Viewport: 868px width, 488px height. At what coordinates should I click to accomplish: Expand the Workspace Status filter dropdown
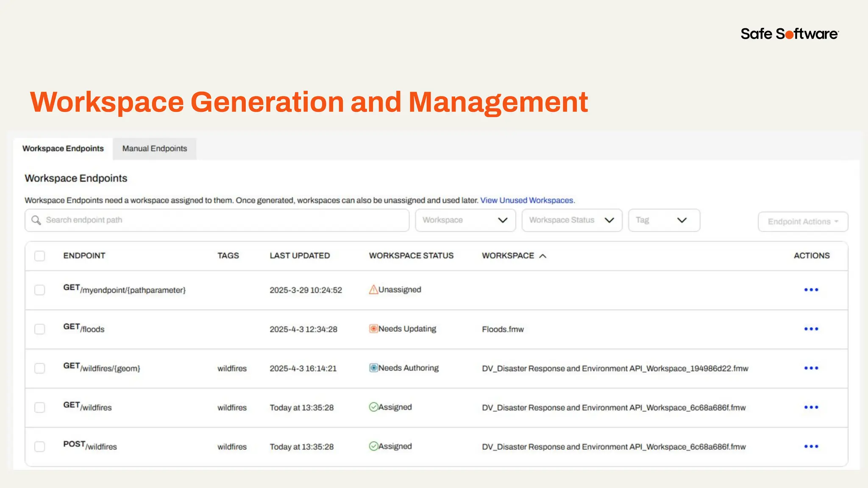coord(572,220)
